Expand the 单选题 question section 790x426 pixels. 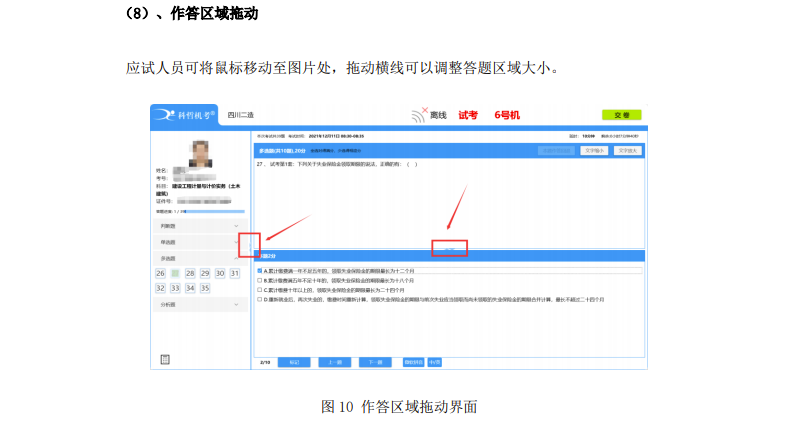point(197,242)
